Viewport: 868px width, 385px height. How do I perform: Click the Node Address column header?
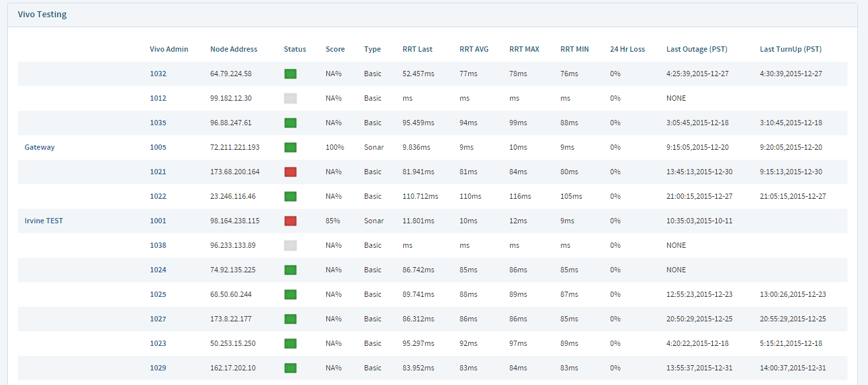point(233,49)
